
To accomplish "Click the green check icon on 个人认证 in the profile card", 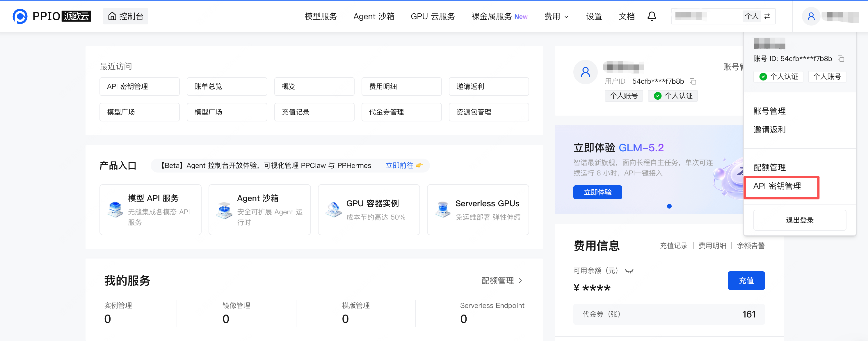I will (x=657, y=96).
